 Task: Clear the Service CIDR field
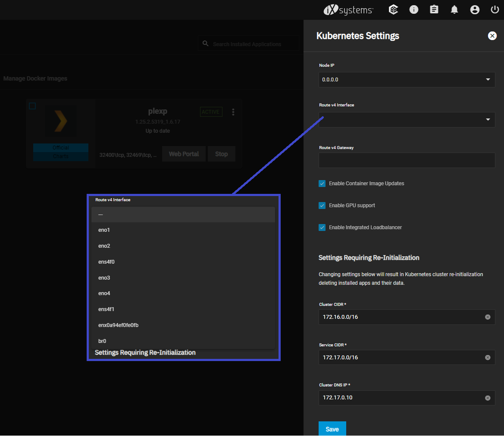[x=488, y=358]
